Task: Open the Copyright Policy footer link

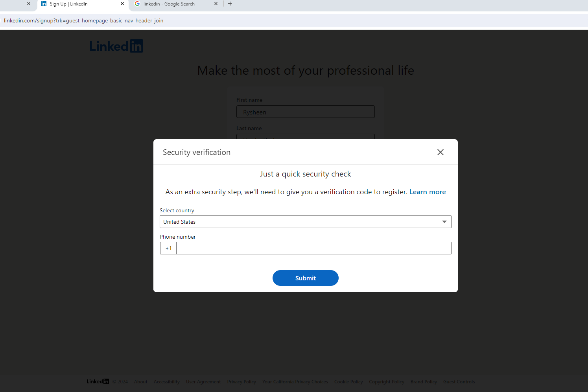Action: click(x=387, y=382)
